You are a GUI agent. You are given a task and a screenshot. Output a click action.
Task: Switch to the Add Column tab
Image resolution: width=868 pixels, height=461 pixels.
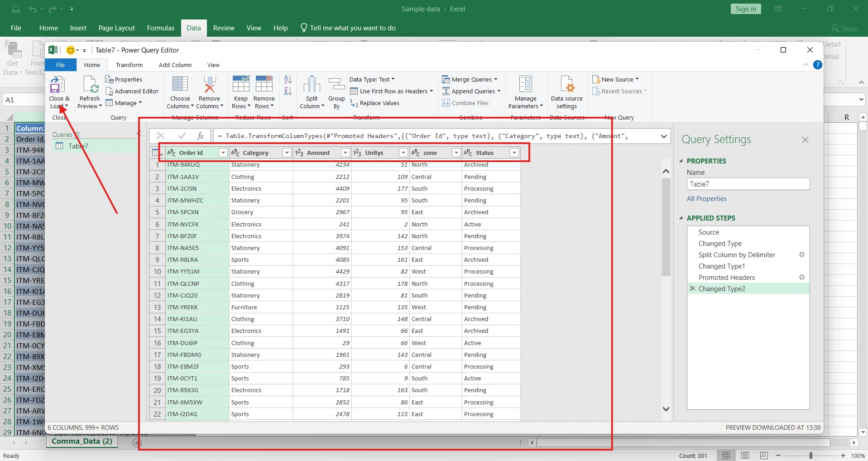tap(175, 65)
